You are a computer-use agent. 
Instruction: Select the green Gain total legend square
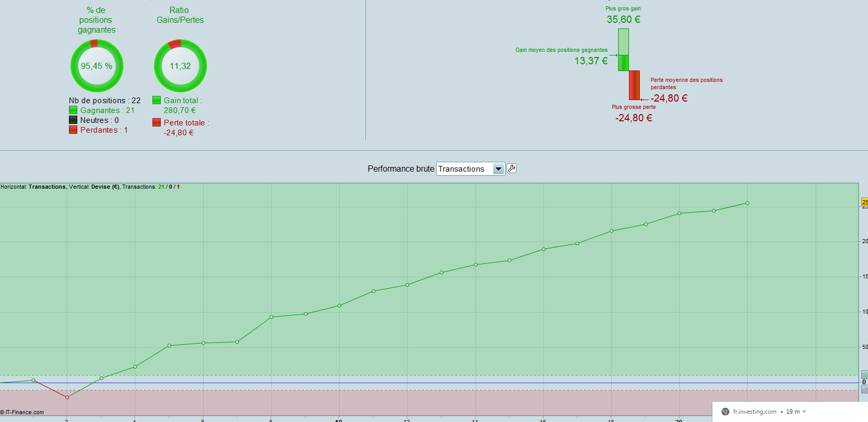(x=157, y=100)
